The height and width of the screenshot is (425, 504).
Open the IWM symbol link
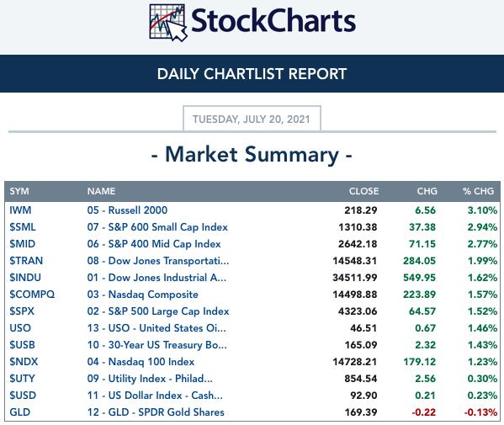pyautogui.click(x=20, y=210)
